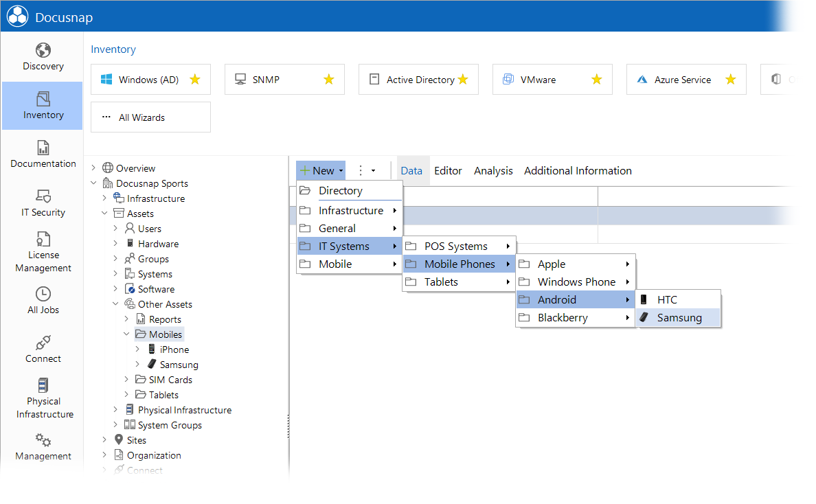Click the Inventory heading link
816x504 pixels.
pyautogui.click(x=113, y=49)
